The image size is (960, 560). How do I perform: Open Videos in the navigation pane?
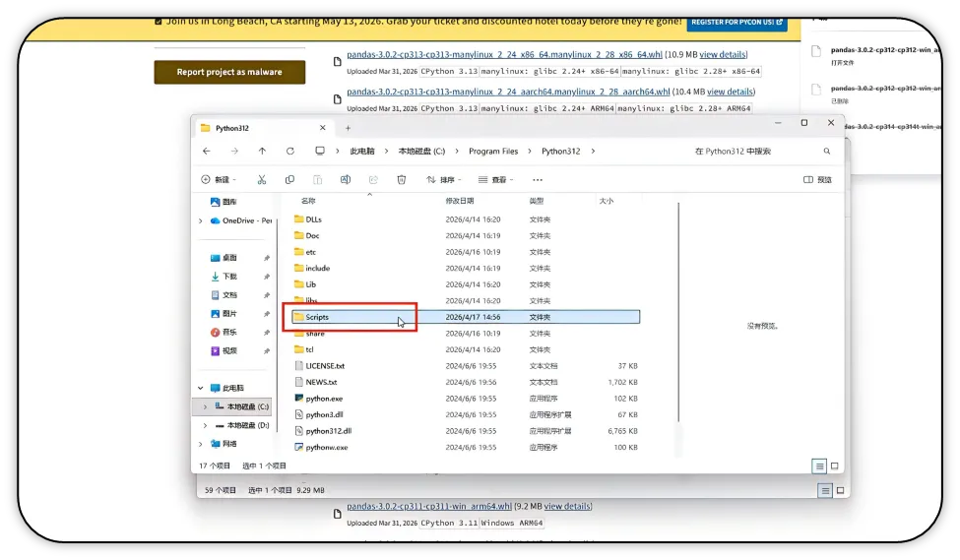point(224,350)
